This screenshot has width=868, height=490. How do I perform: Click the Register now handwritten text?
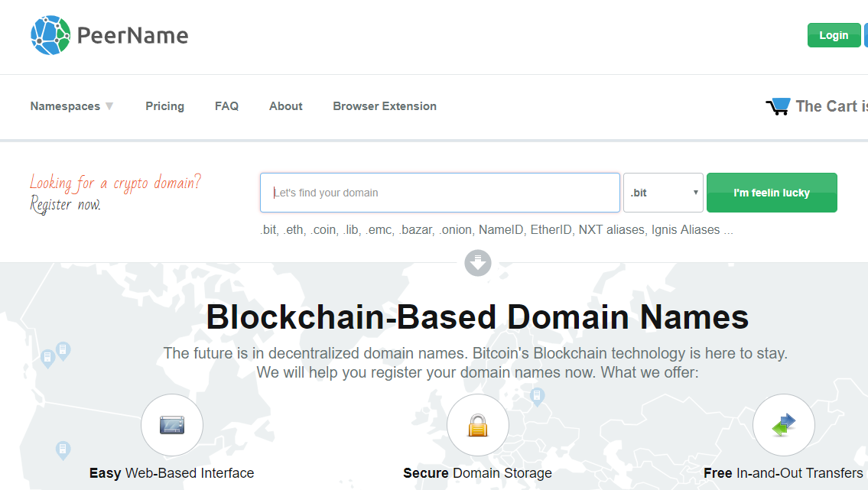pyautogui.click(x=65, y=205)
